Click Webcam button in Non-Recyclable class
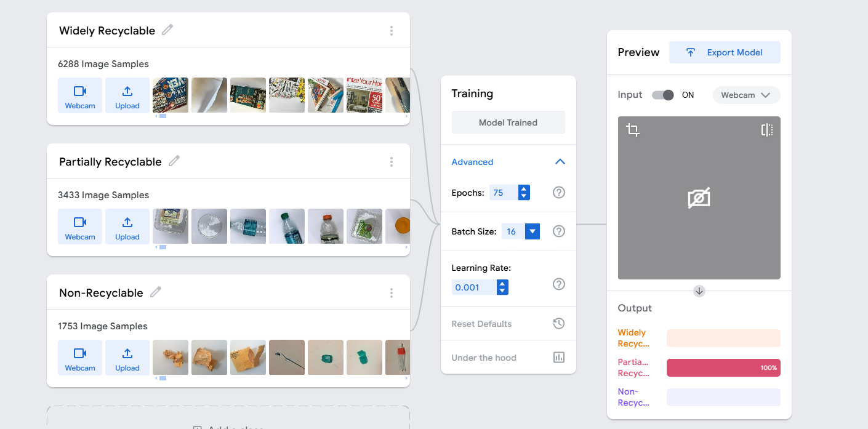This screenshot has height=429, width=868. click(80, 358)
